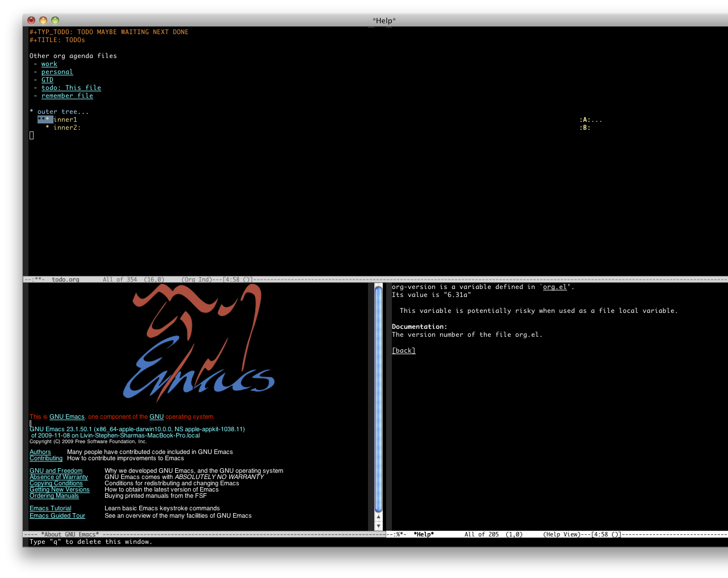Click the (Org Ind) mode indicator
The image size is (728, 578).
click(197, 279)
